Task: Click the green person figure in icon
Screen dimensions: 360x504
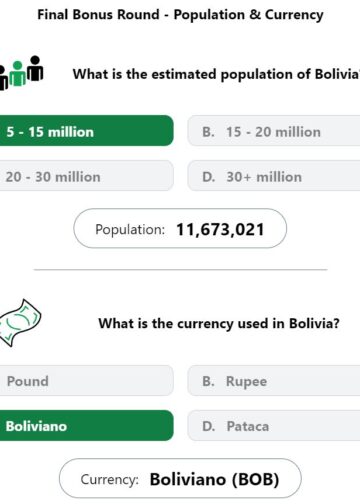Action: tap(17, 74)
